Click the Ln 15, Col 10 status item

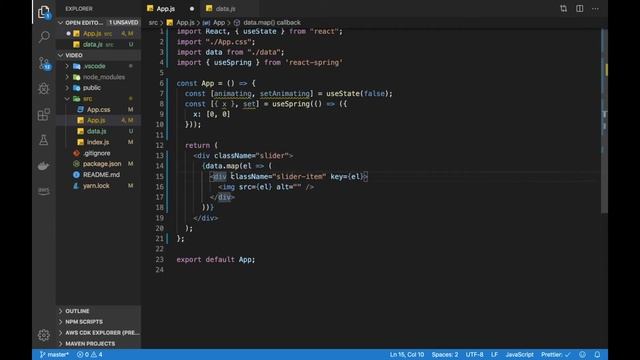[407, 354]
